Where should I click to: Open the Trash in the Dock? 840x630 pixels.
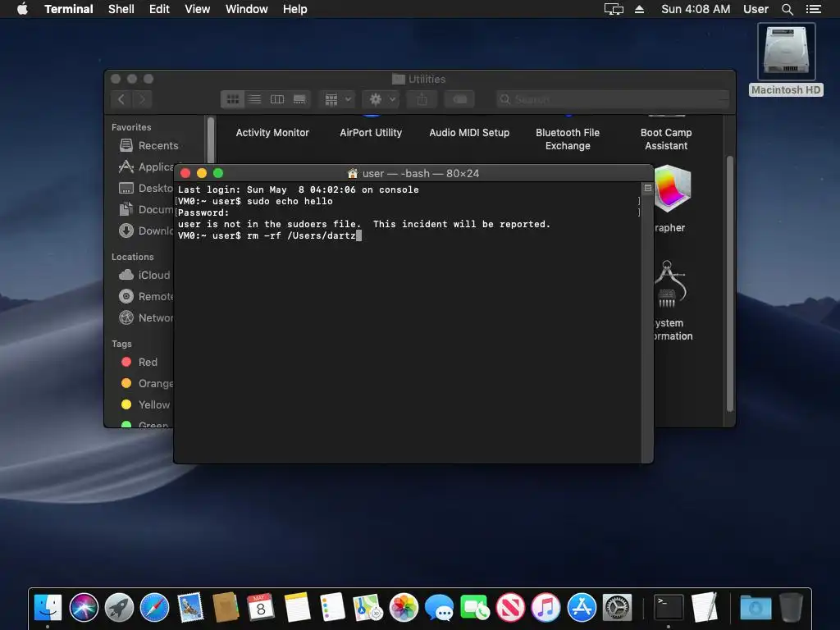pos(791,608)
